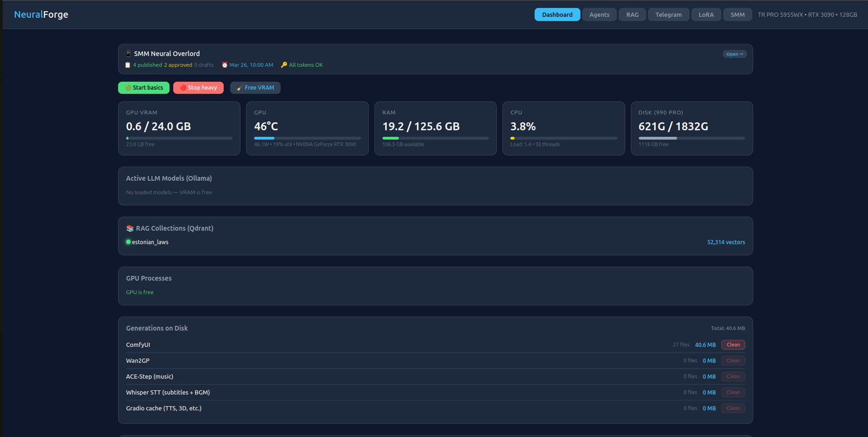This screenshot has width=868, height=437.
Task: Click the 'GPU is free' status
Action: 140,292
